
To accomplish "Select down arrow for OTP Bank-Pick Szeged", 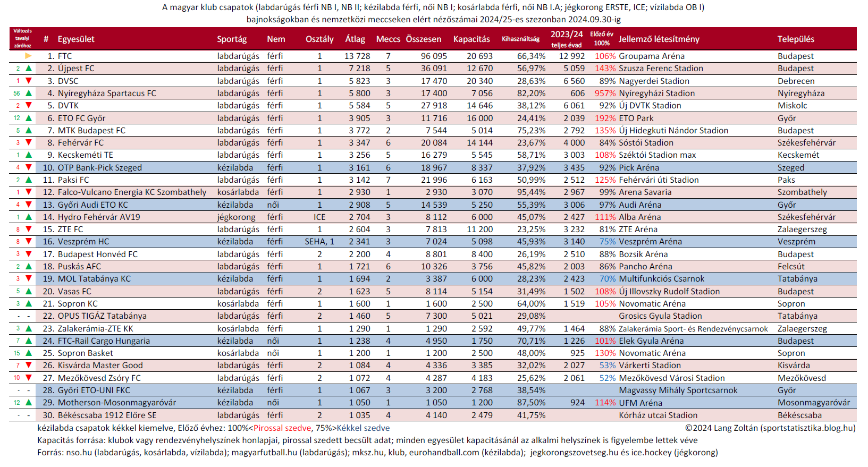I will click(29, 167).
